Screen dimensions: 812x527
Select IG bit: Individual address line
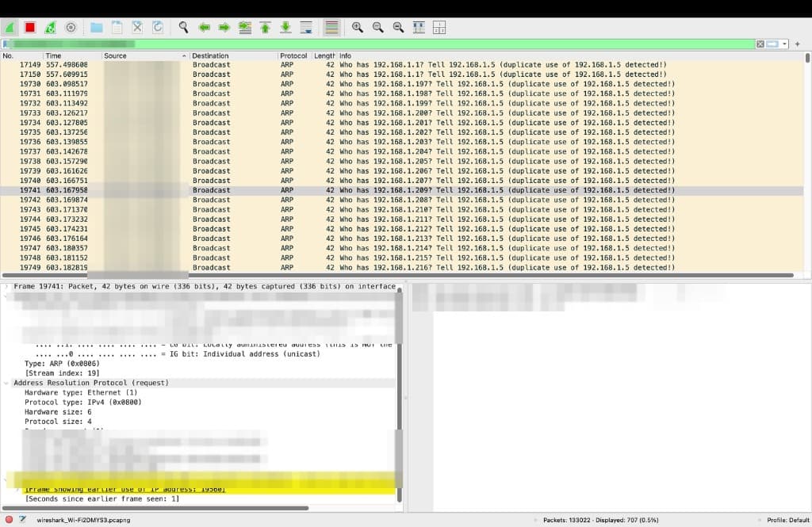coord(178,354)
